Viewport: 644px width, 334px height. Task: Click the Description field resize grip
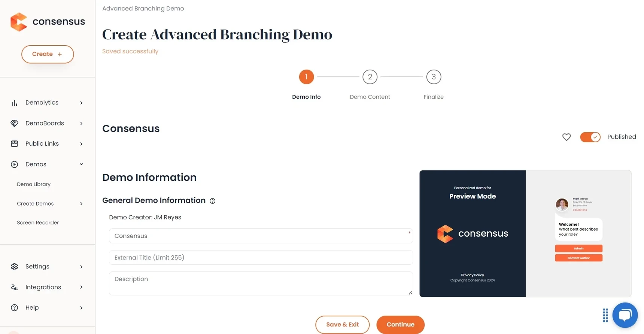point(410,293)
